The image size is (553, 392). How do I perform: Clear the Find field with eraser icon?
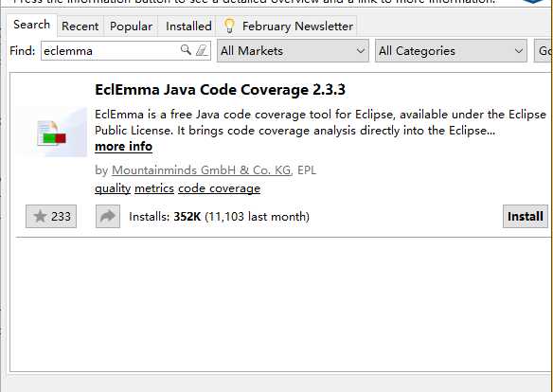202,50
